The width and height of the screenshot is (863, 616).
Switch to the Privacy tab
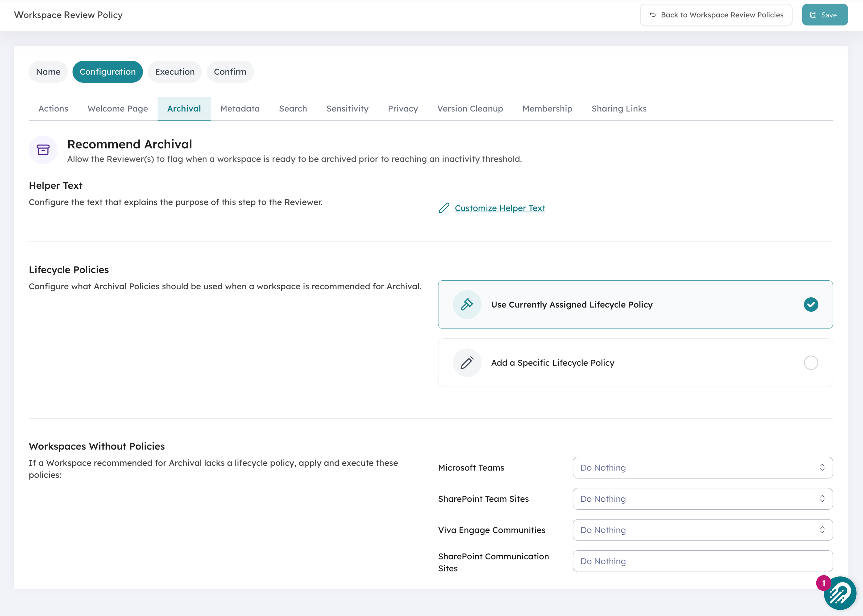coord(403,108)
